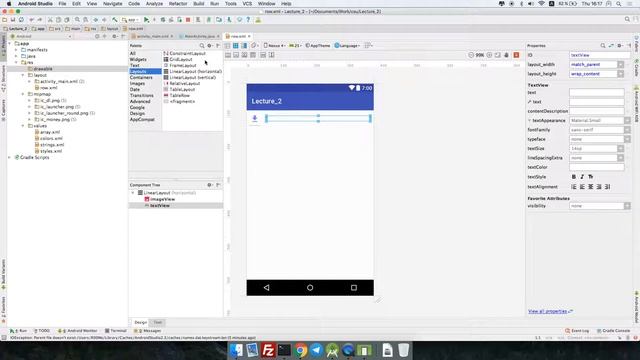The width and height of the screenshot is (640, 360).
Task: Click the Undo arrow toolbar icon
Action: [x=31, y=20]
